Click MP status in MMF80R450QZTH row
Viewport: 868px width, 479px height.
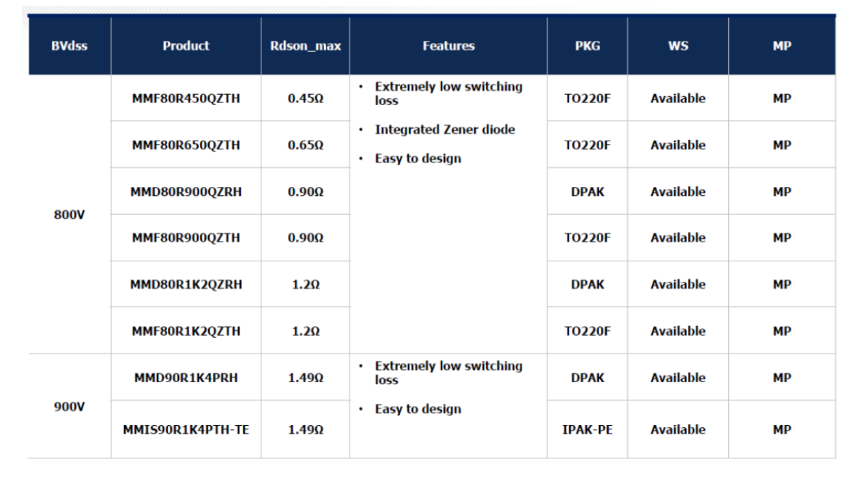point(781,98)
